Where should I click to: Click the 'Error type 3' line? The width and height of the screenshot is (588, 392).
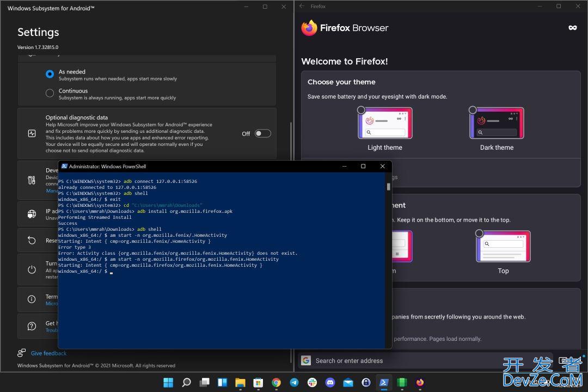(x=75, y=247)
